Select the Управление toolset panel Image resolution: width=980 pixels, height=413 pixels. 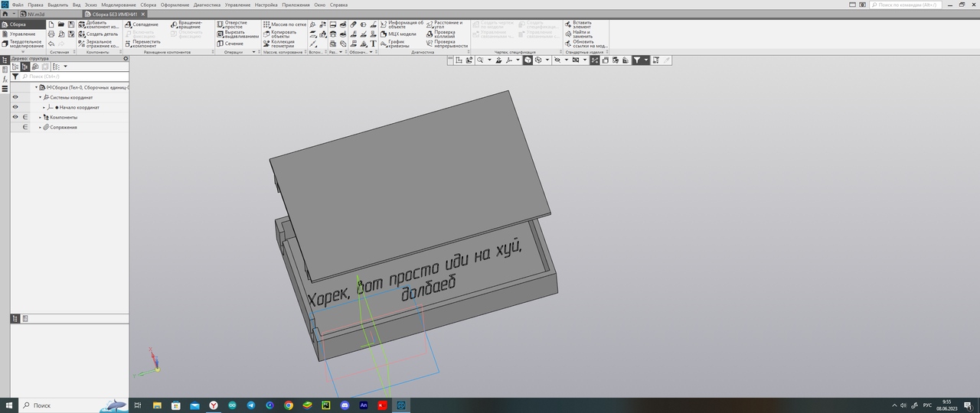point(22,34)
